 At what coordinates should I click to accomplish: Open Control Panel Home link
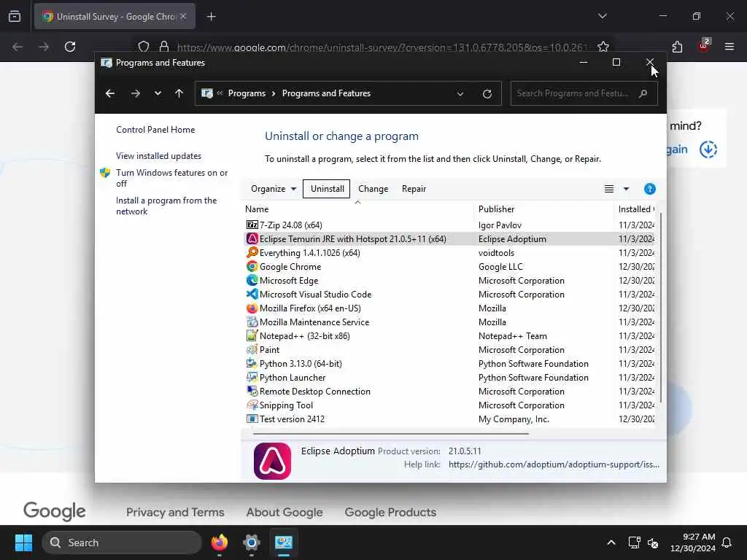tap(155, 130)
